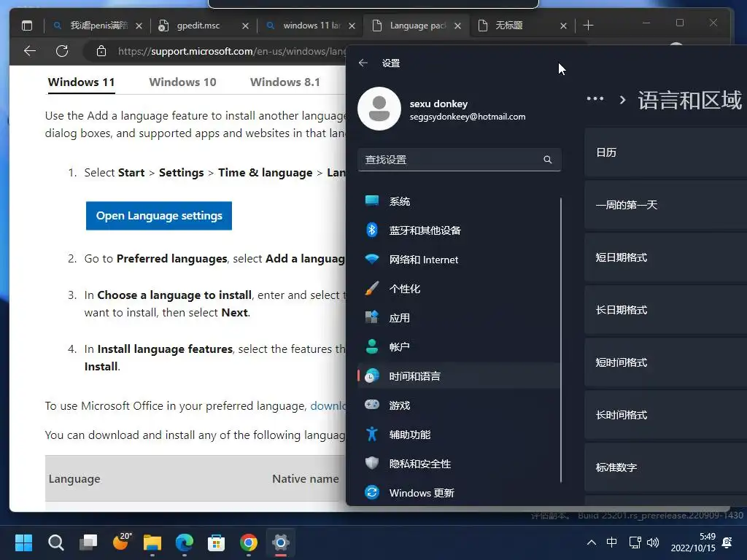Switch to the 无标题 browser tab
Image resolution: width=747 pixels, height=560 pixels.
[x=508, y=26]
